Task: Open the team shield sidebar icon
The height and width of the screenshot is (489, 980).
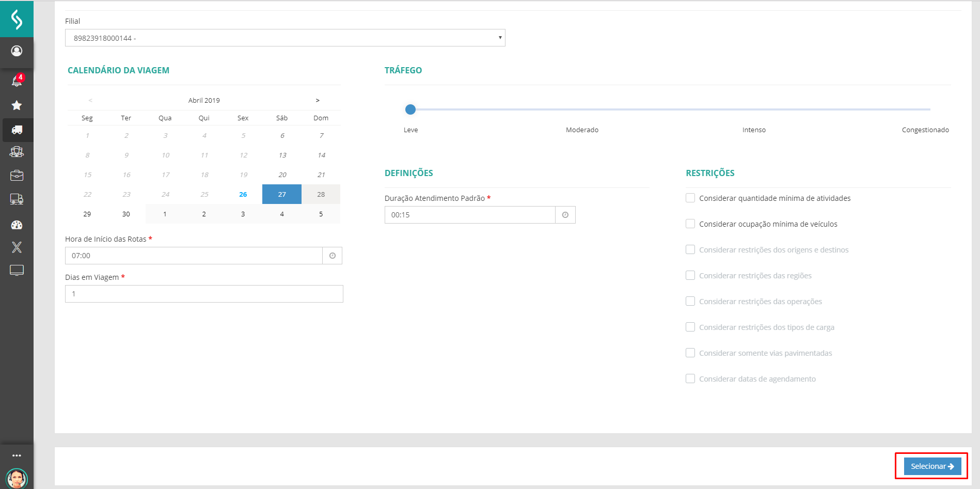Action: pyautogui.click(x=17, y=152)
